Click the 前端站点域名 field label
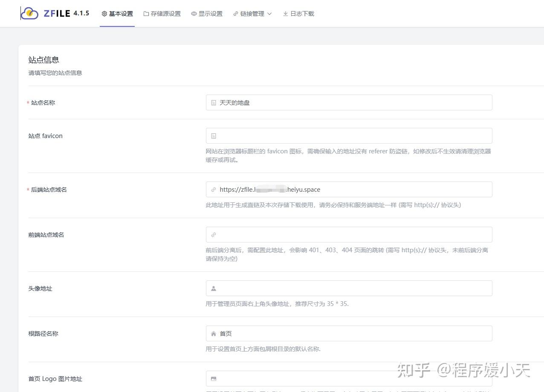The image size is (544, 392). tap(46, 235)
